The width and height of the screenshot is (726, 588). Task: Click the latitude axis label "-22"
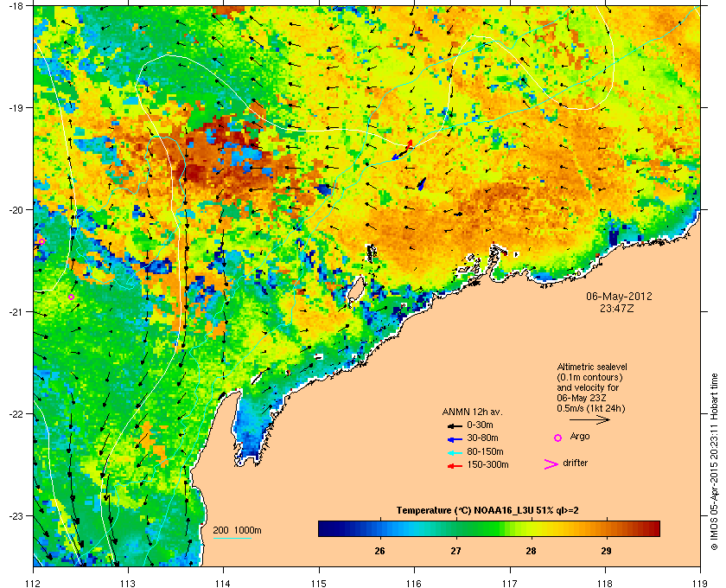(x=16, y=413)
